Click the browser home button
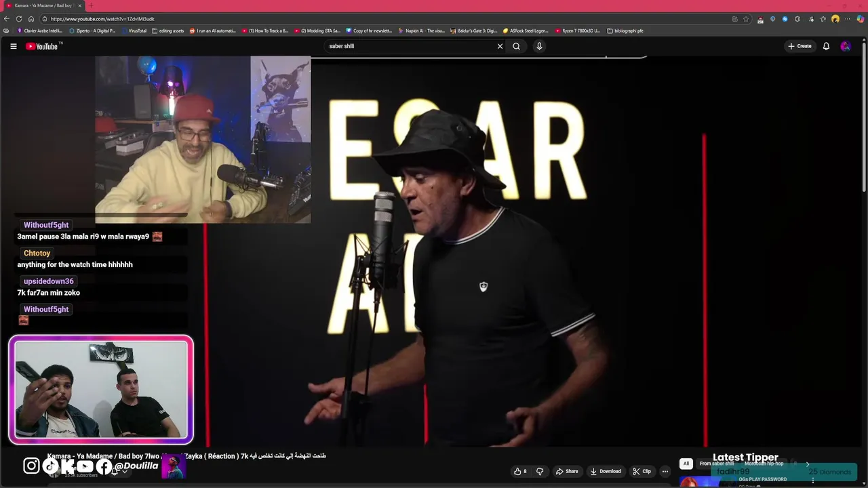868x488 pixels. 31,19
